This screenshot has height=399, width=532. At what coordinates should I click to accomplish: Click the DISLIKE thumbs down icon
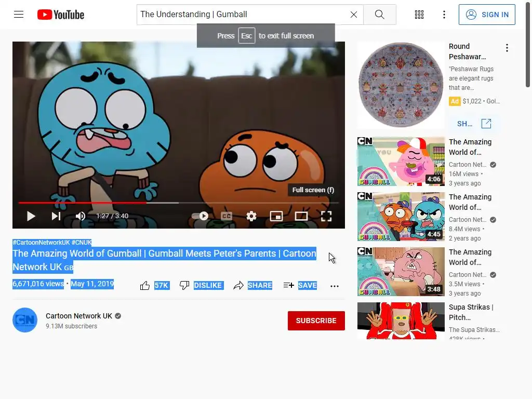tap(184, 285)
